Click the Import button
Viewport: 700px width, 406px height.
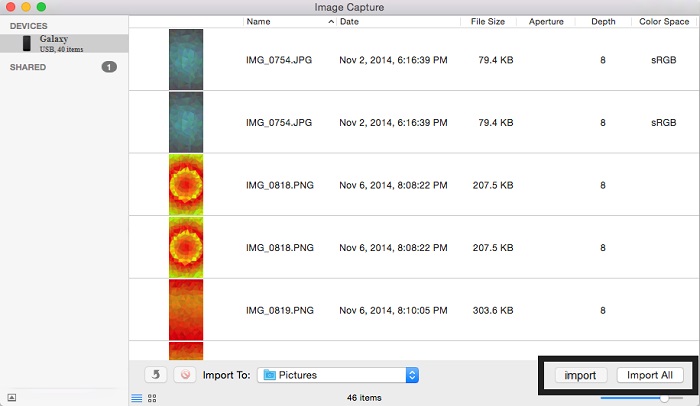(x=580, y=375)
